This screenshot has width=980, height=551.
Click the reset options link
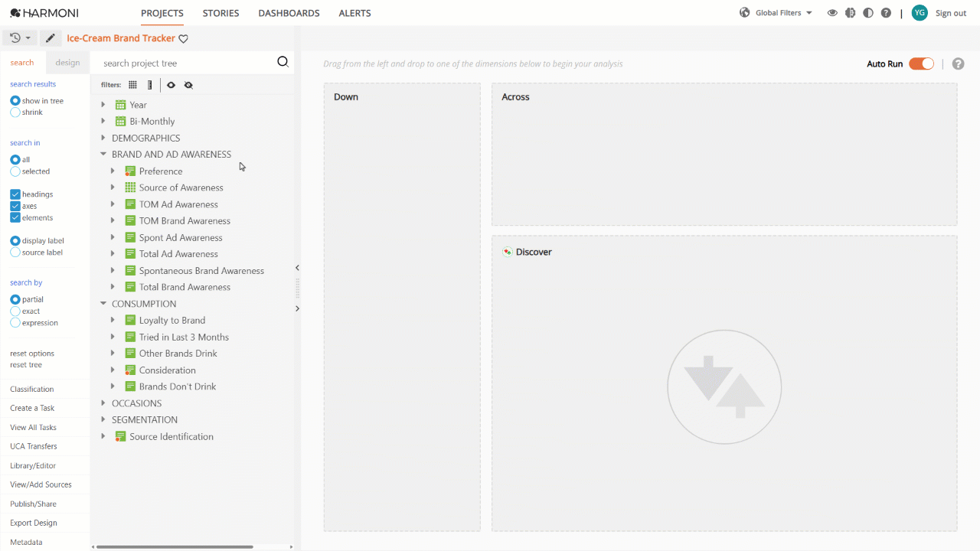(x=32, y=354)
